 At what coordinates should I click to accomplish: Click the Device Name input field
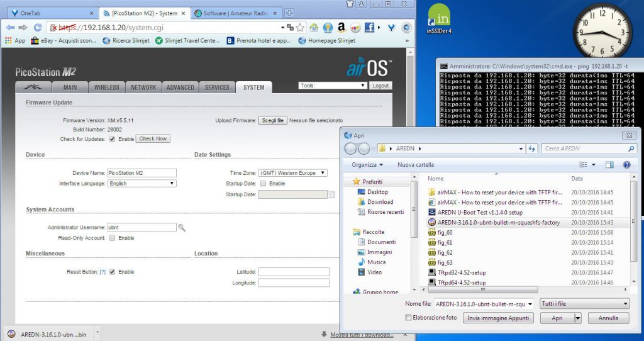[142, 173]
